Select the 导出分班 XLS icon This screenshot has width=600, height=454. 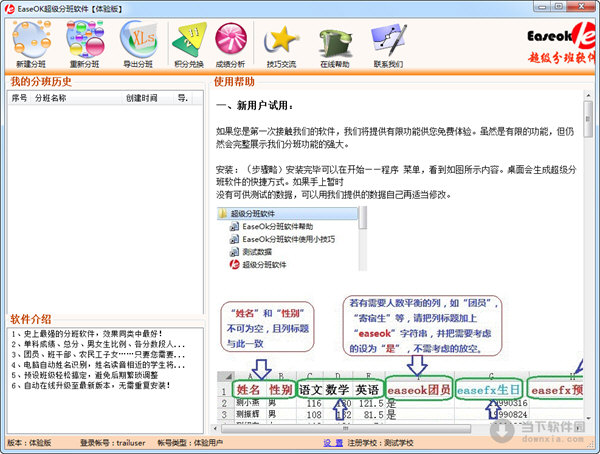point(138,44)
